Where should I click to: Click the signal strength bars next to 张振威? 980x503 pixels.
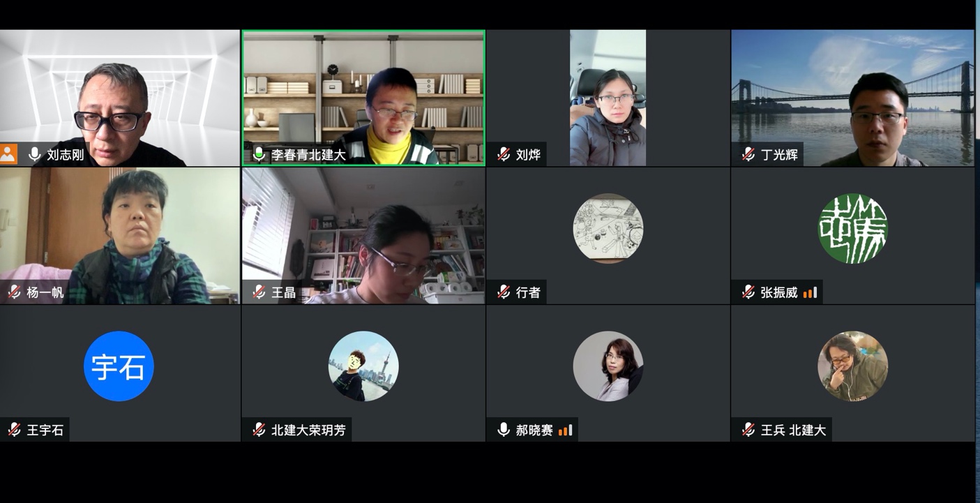pyautogui.click(x=810, y=292)
